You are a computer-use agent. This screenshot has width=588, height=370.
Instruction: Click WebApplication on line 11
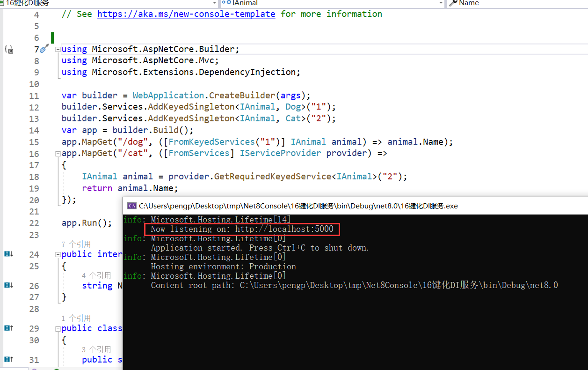coord(168,95)
